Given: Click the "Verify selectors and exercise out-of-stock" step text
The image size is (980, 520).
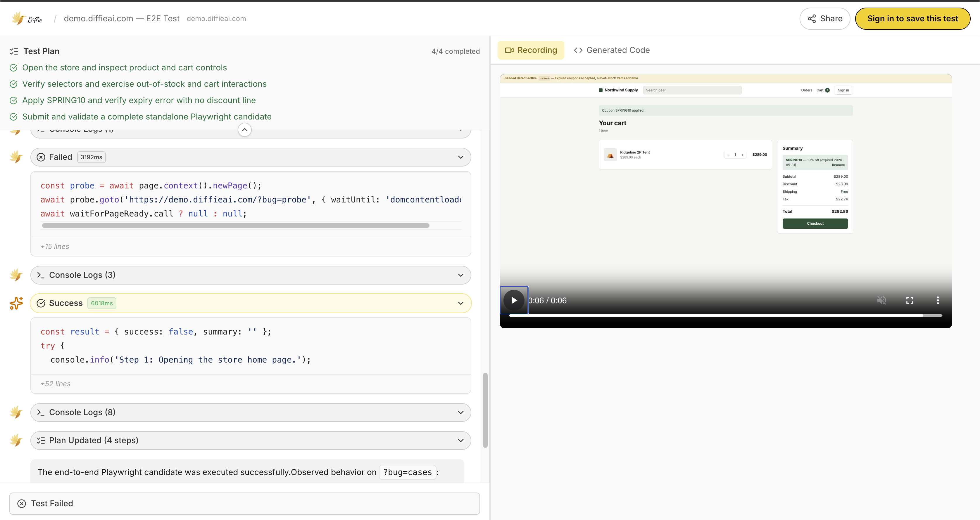Looking at the screenshot, I should click(x=144, y=84).
